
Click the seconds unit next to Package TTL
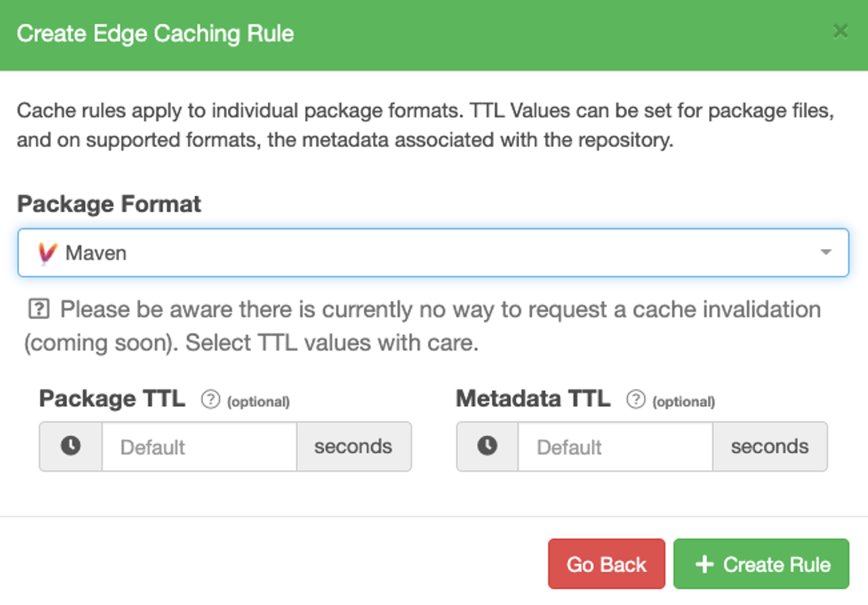(x=354, y=447)
